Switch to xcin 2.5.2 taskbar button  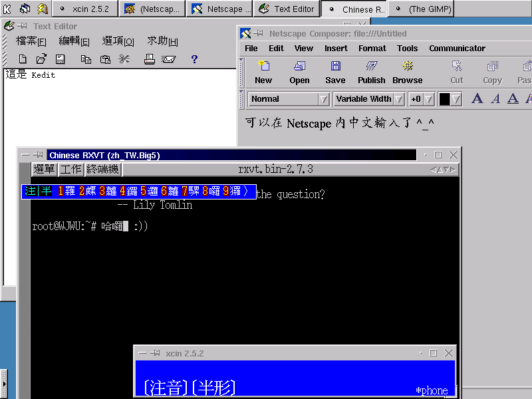tap(85, 9)
